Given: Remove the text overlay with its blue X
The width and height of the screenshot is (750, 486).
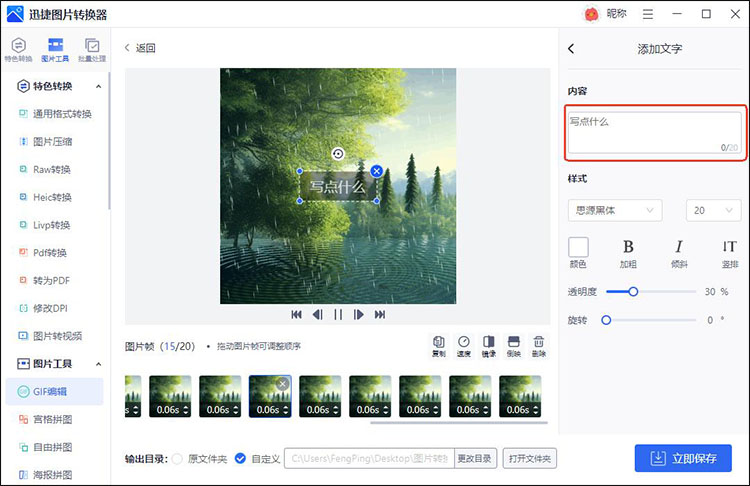Looking at the screenshot, I should tap(377, 171).
